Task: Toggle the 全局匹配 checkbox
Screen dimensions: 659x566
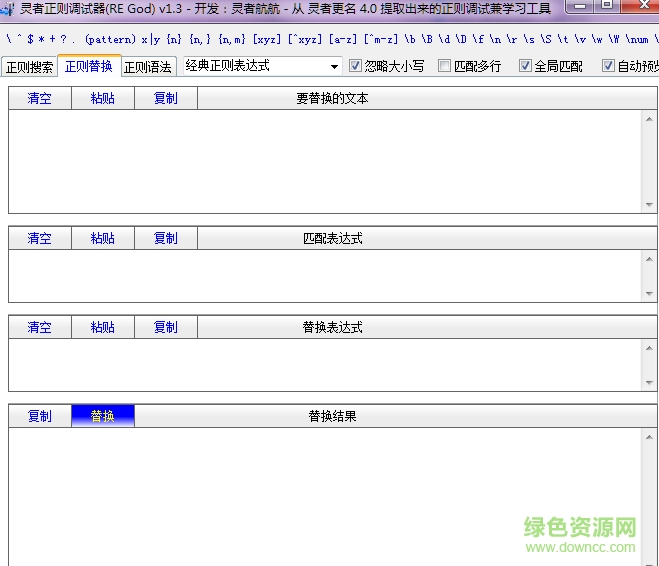Action: point(526,66)
